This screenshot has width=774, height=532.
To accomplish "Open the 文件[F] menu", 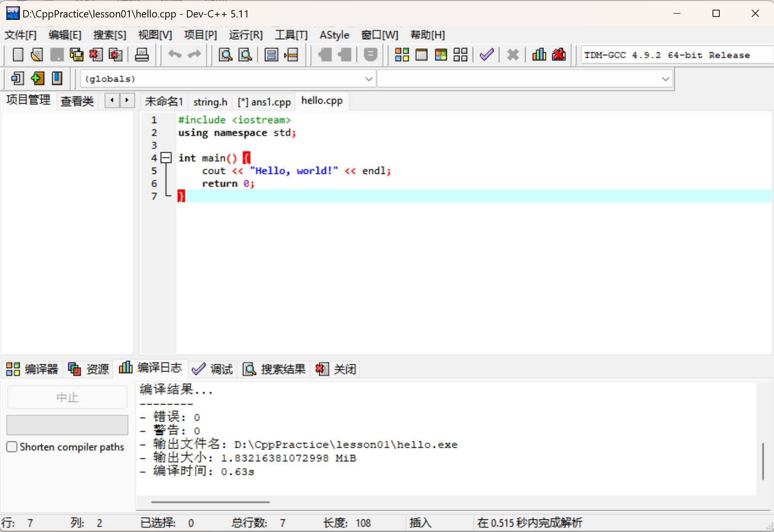I will (20, 35).
